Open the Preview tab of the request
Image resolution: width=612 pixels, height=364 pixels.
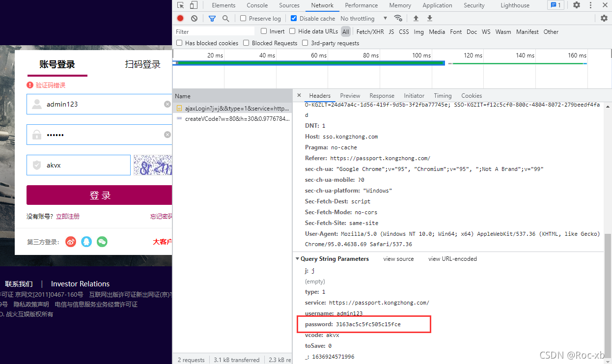[x=350, y=96]
